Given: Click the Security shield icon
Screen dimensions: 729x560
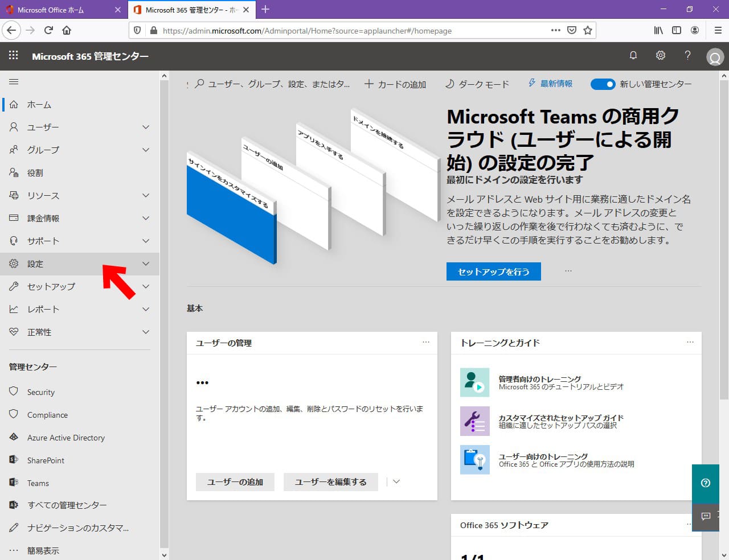Looking at the screenshot, I should (14, 392).
